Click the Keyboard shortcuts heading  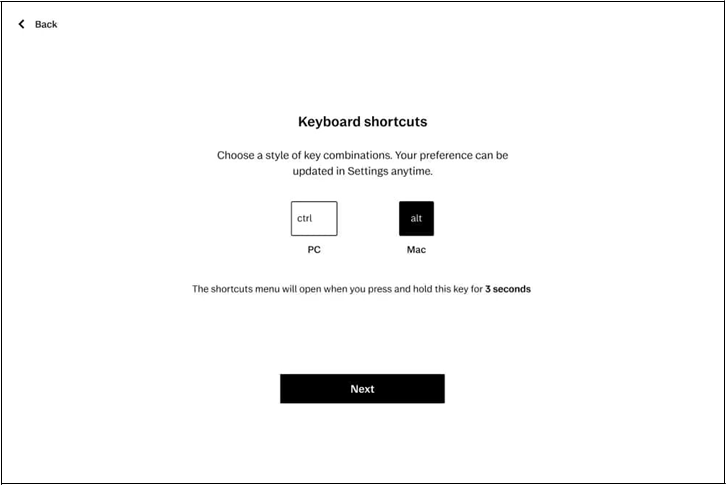[x=362, y=122]
